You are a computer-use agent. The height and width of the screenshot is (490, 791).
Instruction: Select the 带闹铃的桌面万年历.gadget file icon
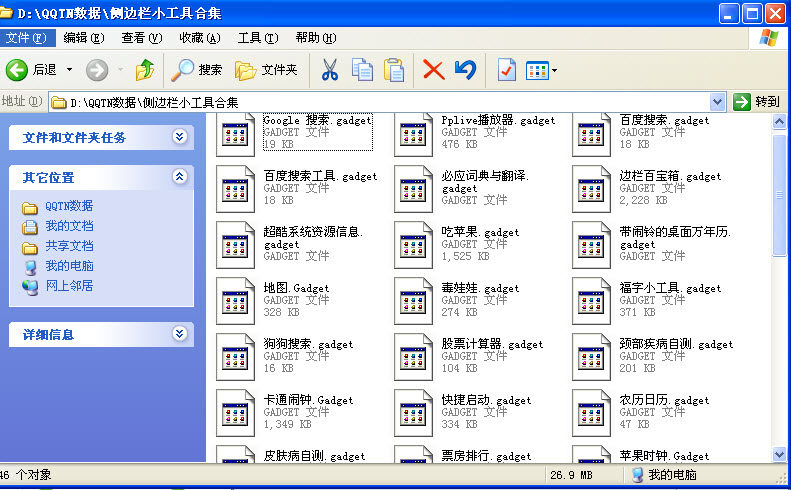click(x=591, y=245)
